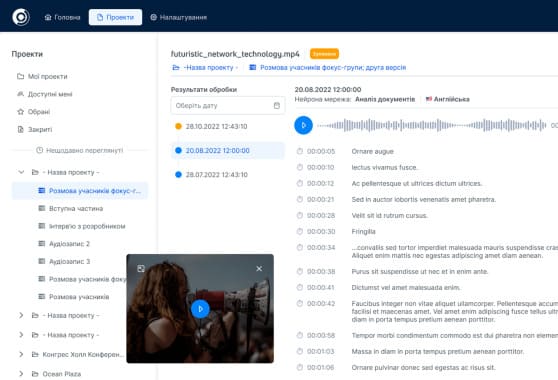The height and width of the screenshot is (380, 558).
Task: Open the Налаштування navigation tab
Action: coord(179,17)
